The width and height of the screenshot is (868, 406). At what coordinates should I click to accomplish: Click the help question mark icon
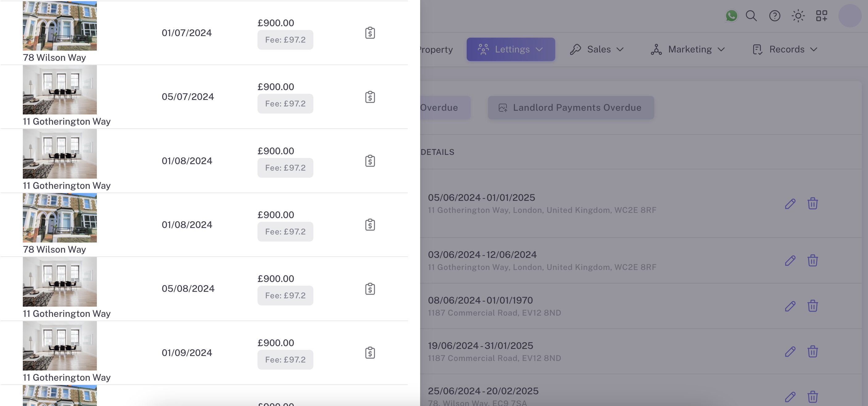pos(775,16)
